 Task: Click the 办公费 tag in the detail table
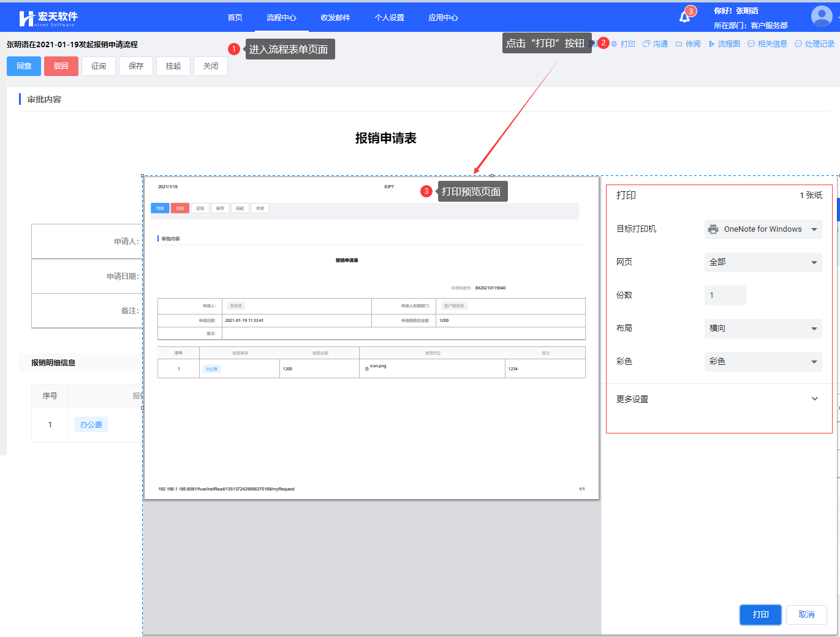point(91,424)
